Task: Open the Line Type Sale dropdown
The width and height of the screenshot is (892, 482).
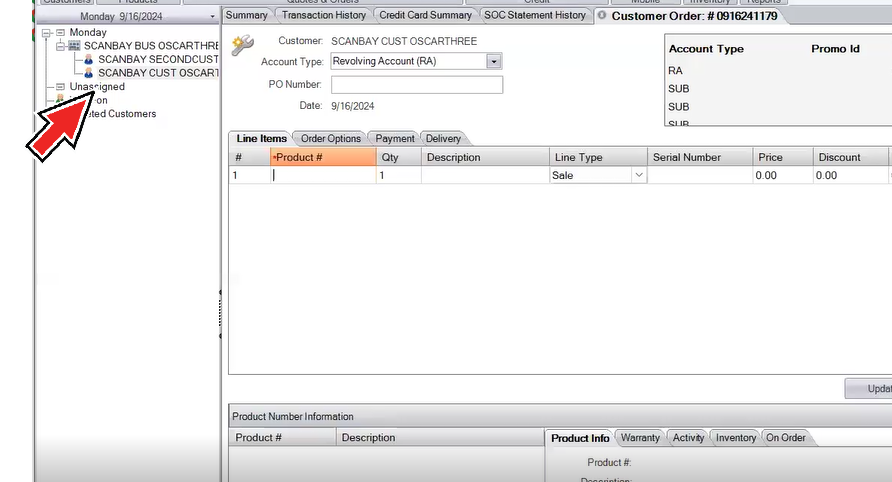Action: tap(638, 175)
